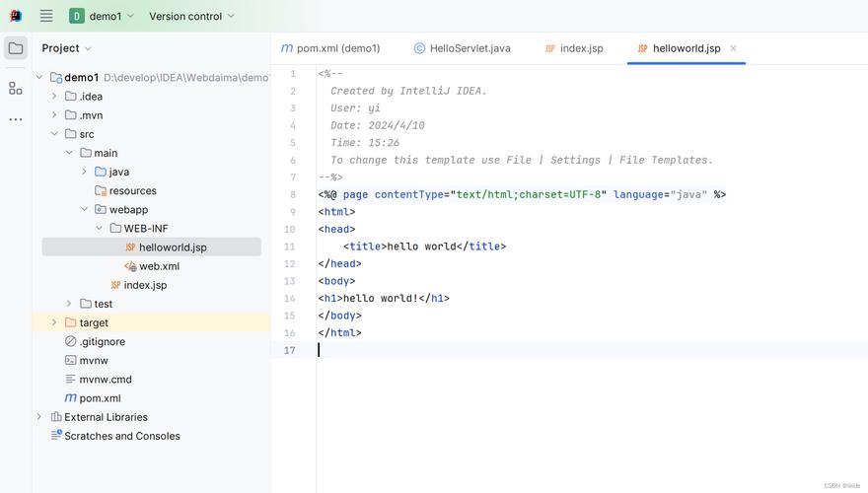Collapse the webapp folder

point(84,209)
